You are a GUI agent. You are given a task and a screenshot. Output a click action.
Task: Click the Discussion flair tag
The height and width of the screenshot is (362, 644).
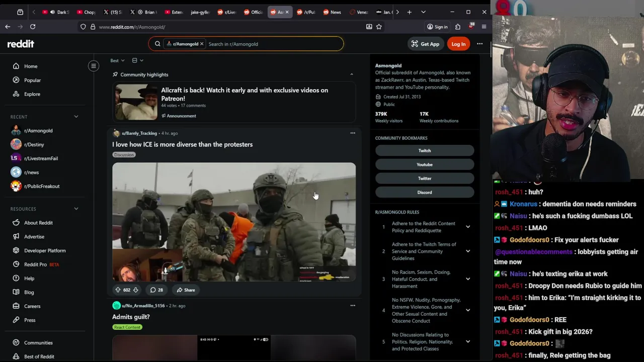coord(124,155)
